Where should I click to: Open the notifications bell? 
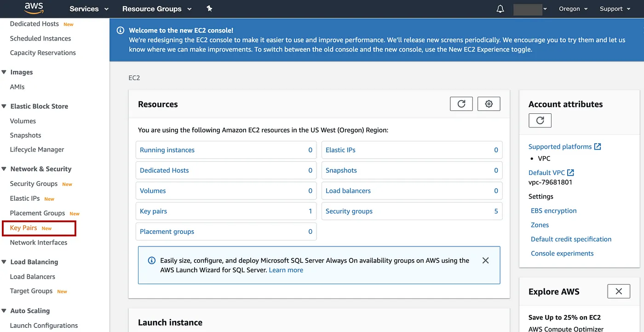500,9
